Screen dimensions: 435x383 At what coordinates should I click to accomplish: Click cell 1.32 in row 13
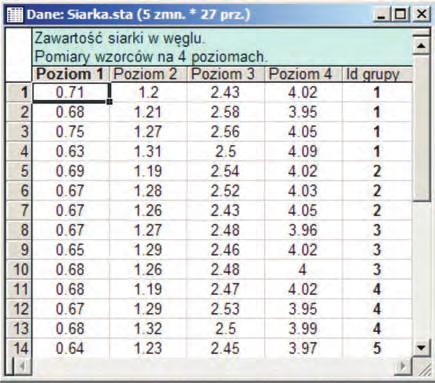(x=148, y=328)
